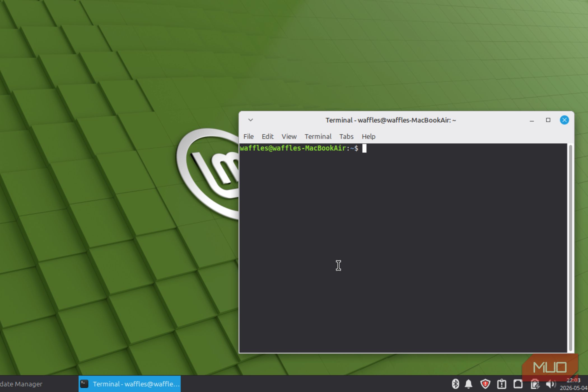Close the Terminal window
The image size is (588, 392).
(564, 120)
